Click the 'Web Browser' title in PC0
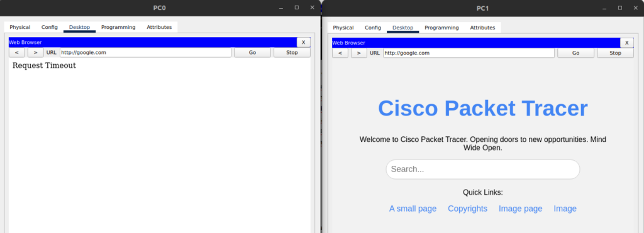The height and width of the screenshot is (233, 644). tap(25, 42)
